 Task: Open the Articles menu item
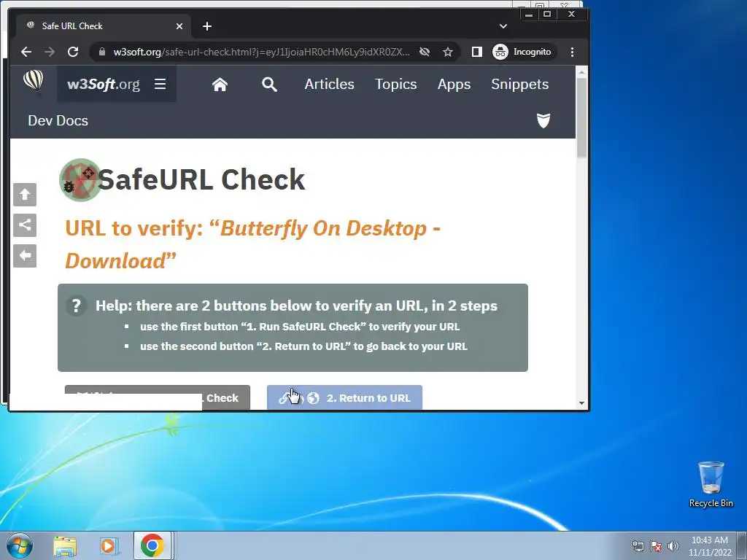click(329, 85)
